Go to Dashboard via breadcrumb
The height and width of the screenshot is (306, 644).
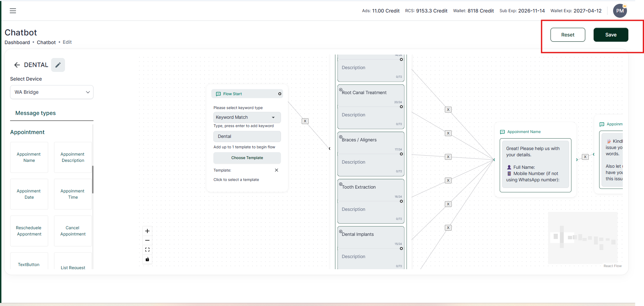[17, 42]
